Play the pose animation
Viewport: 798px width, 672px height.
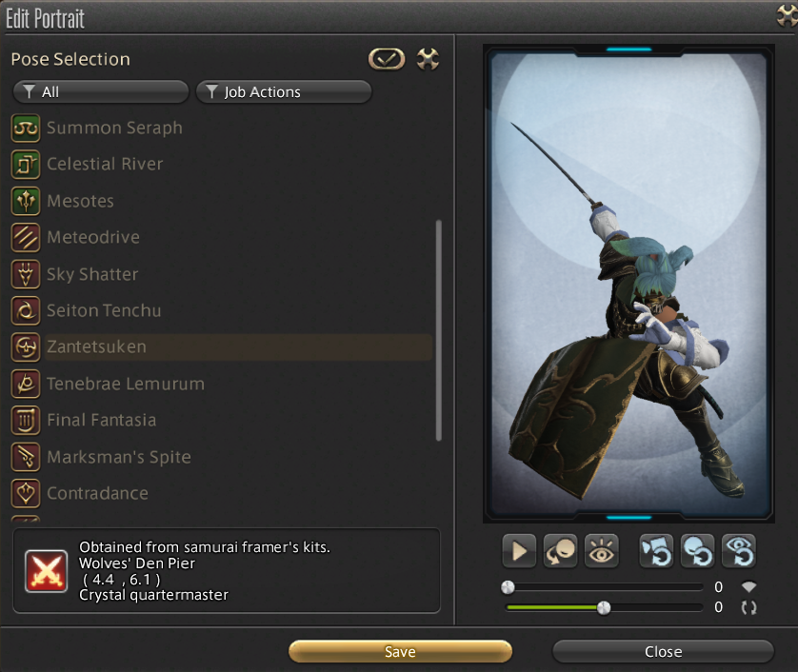click(x=519, y=551)
